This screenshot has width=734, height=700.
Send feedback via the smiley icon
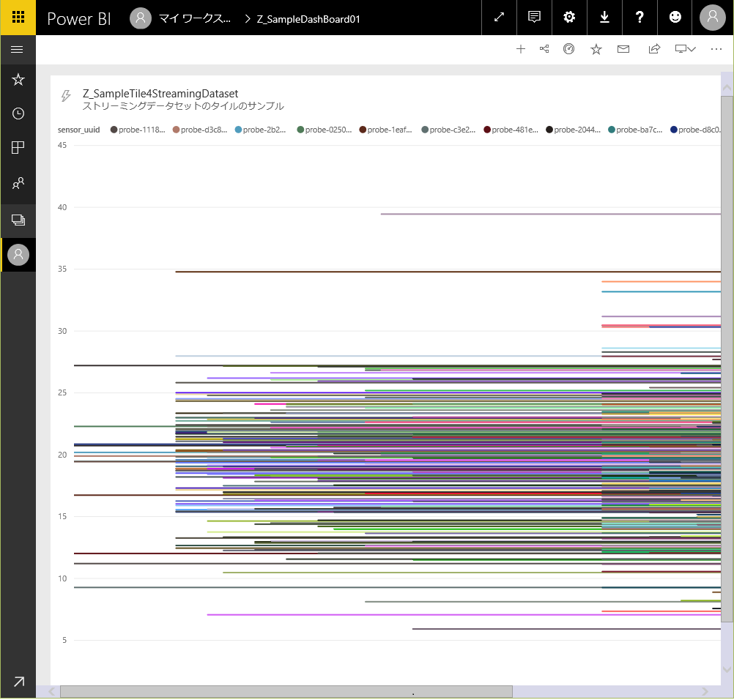pos(675,18)
